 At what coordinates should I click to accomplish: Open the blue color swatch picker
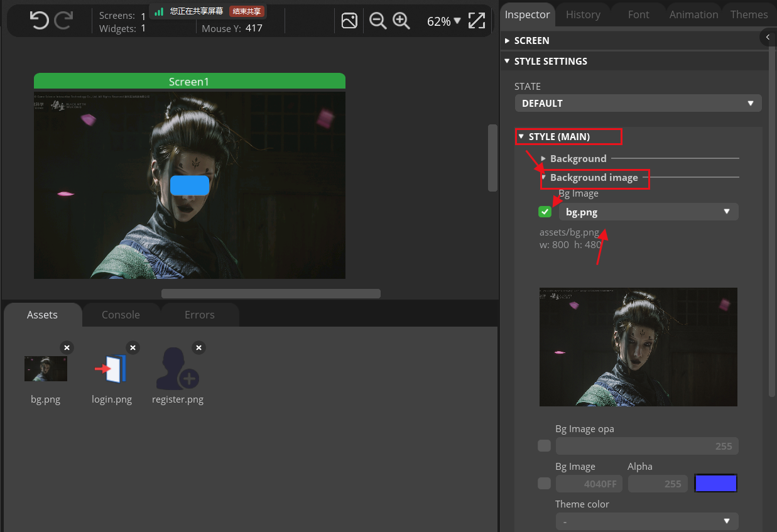715,483
